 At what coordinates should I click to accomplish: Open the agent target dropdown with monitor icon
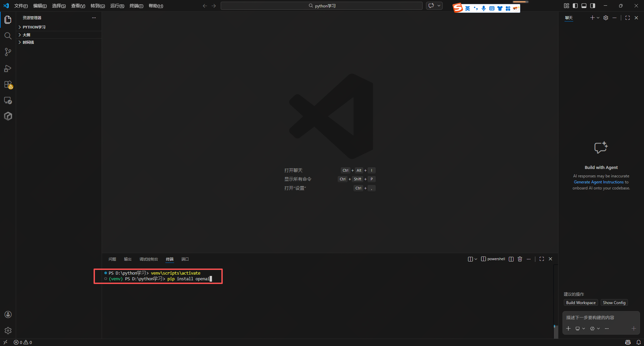click(x=580, y=329)
